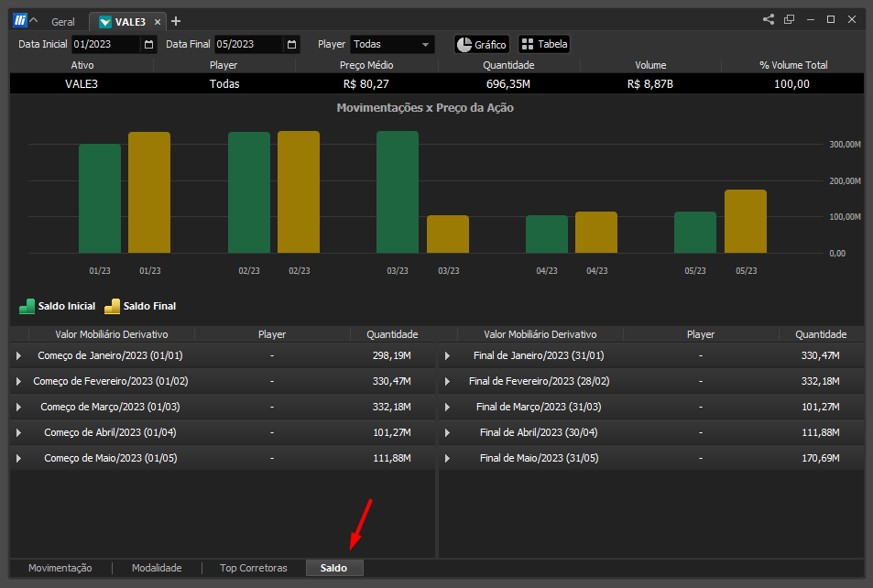Expand the Final de Maio/2023 row
This screenshot has width=873, height=588.
coord(447,458)
